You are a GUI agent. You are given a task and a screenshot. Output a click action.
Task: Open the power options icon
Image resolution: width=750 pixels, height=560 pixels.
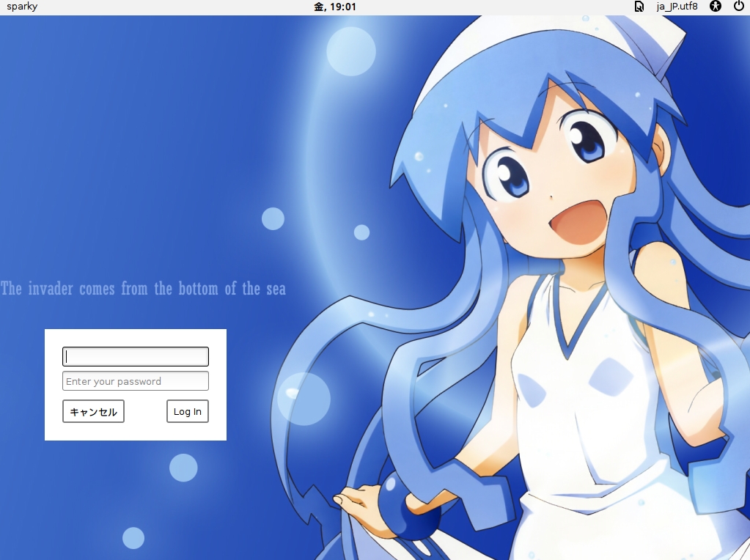739,7
